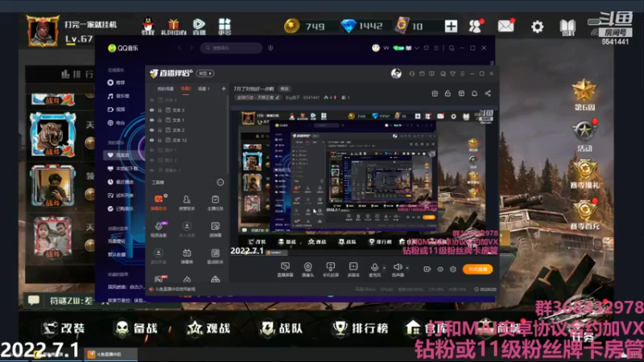
Task: Click the multimedia source icon
Action: (353, 267)
